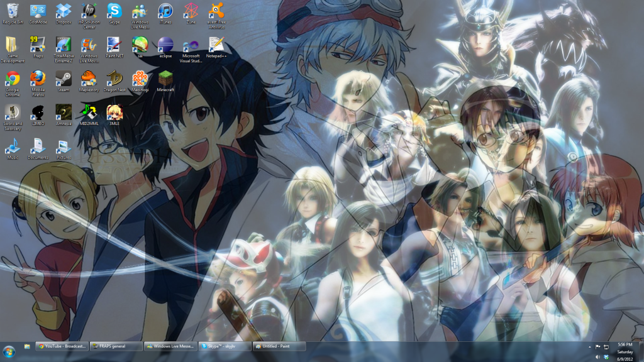
Task: Open the Dropbox system tray icon
Action: (606, 357)
